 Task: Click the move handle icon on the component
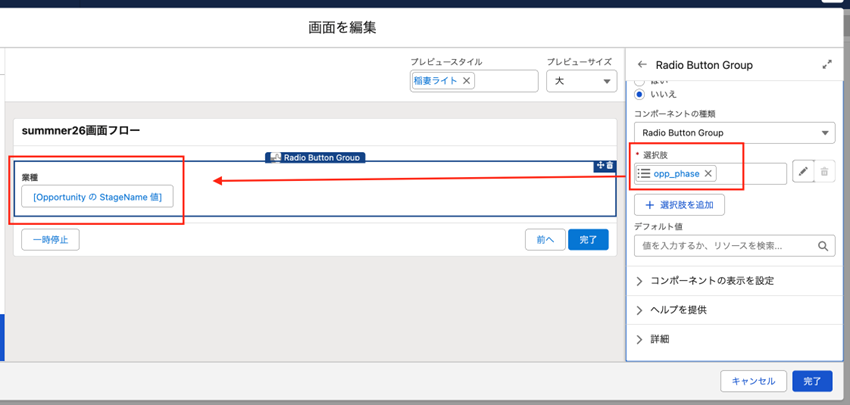[x=600, y=165]
